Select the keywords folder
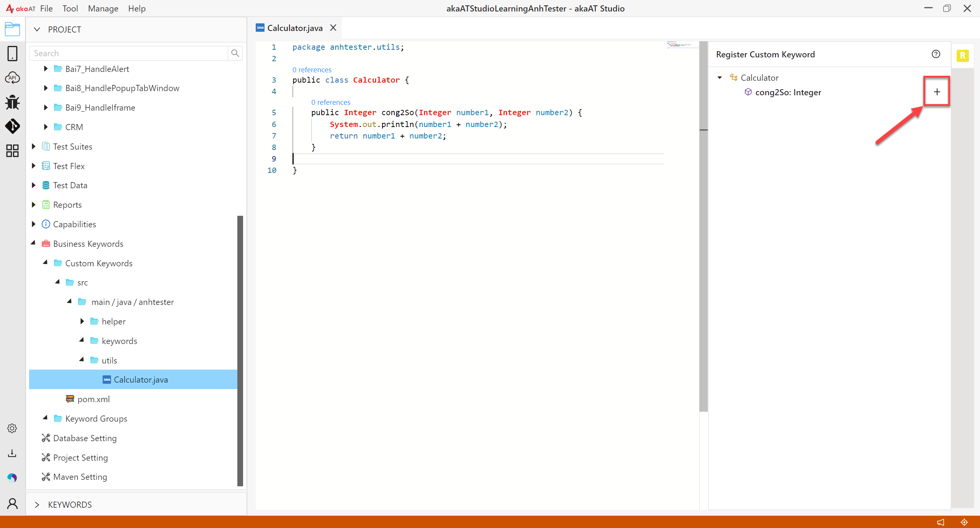980x528 pixels. (x=119, y=341)
